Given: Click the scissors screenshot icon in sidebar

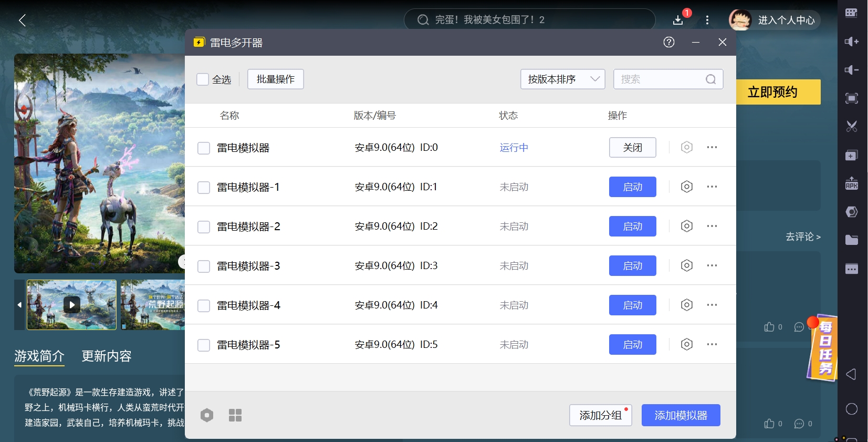Looking at the screenshot, I should point(851,126).
